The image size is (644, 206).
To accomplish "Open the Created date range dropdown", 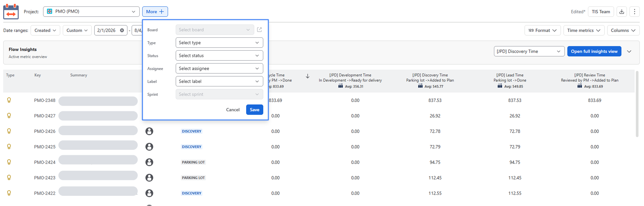I will [45, 30].
